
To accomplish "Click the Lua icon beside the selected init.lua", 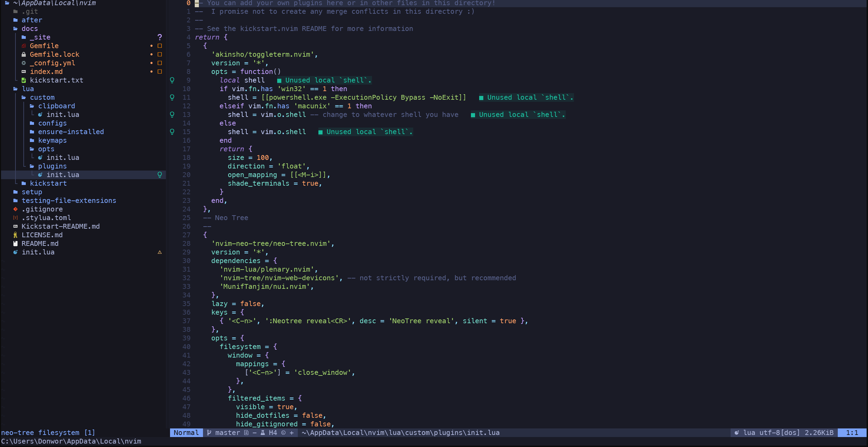I will pyautogui.click(x=41, y=175).
